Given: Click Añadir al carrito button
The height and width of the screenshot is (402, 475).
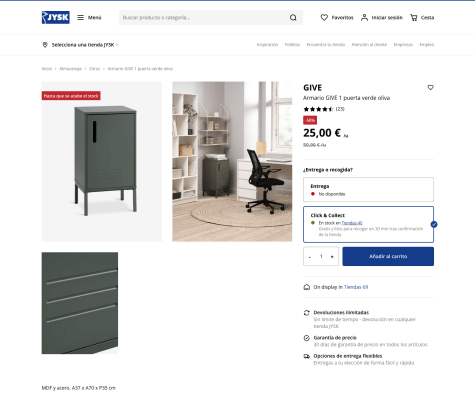Looking at the screenshot, I should coord(388,256).
